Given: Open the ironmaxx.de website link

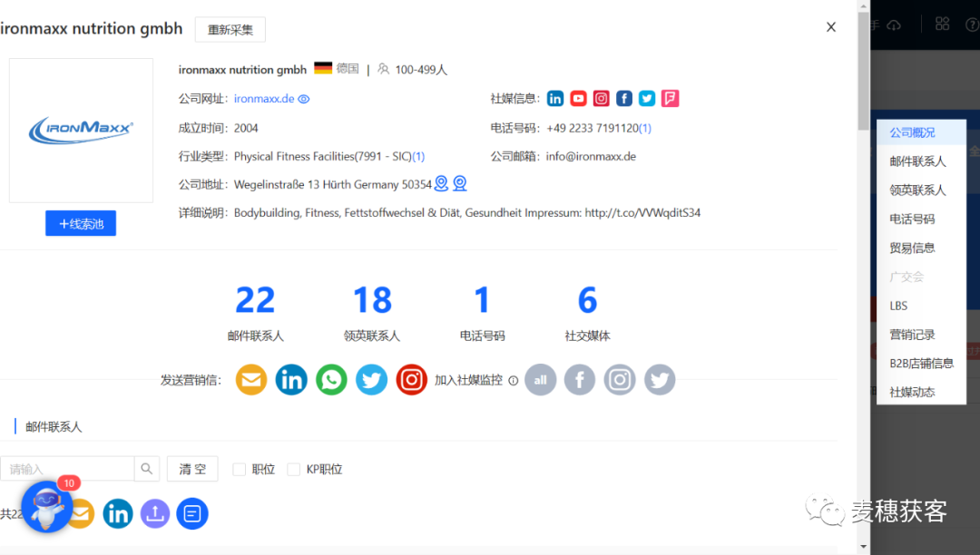Looking at the screenshot, I should [264, 99].
